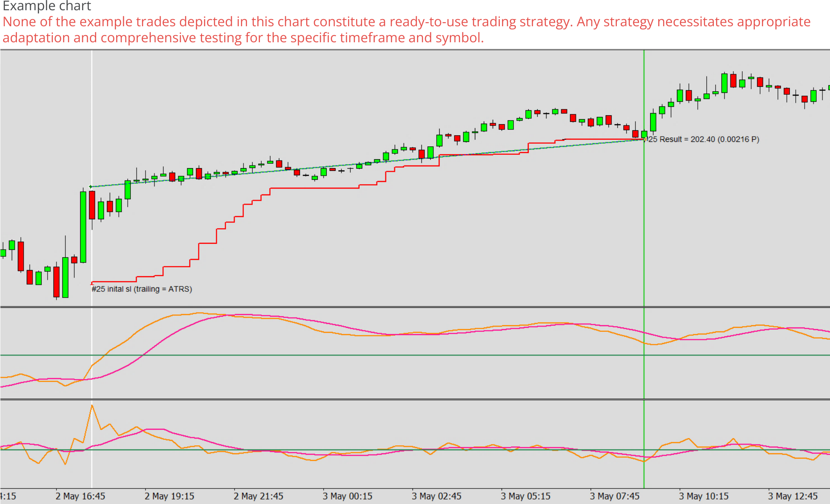Screen dimensions: 830x504
Task: Click the '3 May 00:15' time axis label
Action: tap(348, 496)
